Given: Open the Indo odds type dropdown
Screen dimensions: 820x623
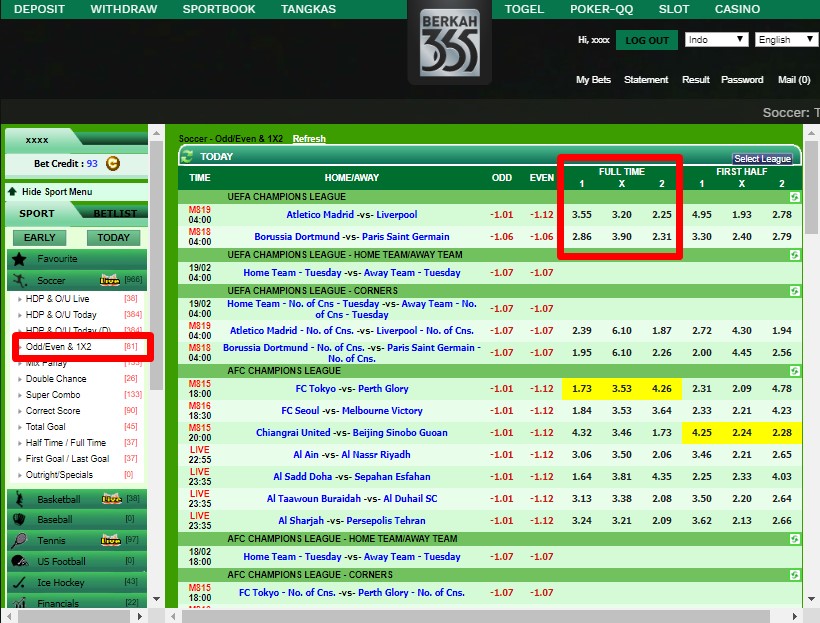Looking at the screenshot, I should pos(716,40).
